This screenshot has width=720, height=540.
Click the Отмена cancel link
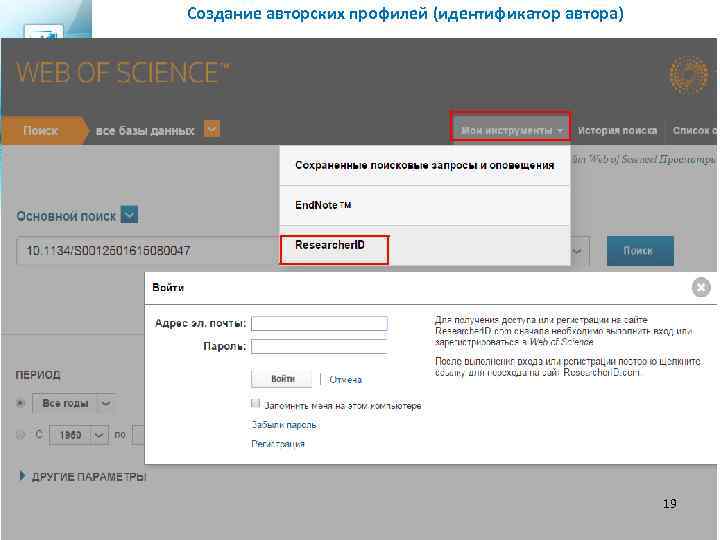(345, 380)
